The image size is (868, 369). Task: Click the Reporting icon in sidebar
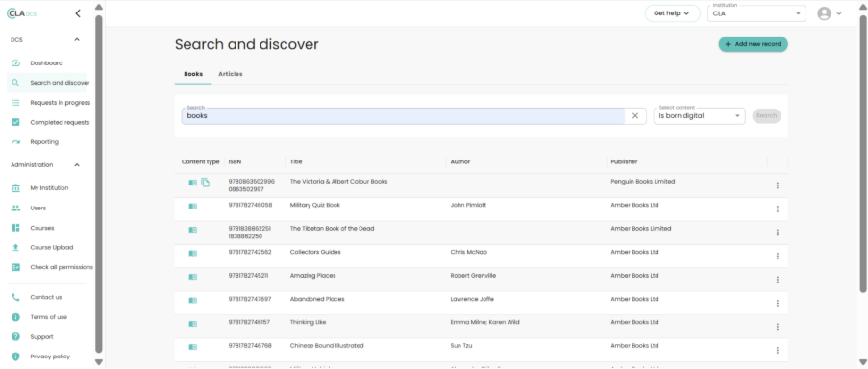(16, 142)
